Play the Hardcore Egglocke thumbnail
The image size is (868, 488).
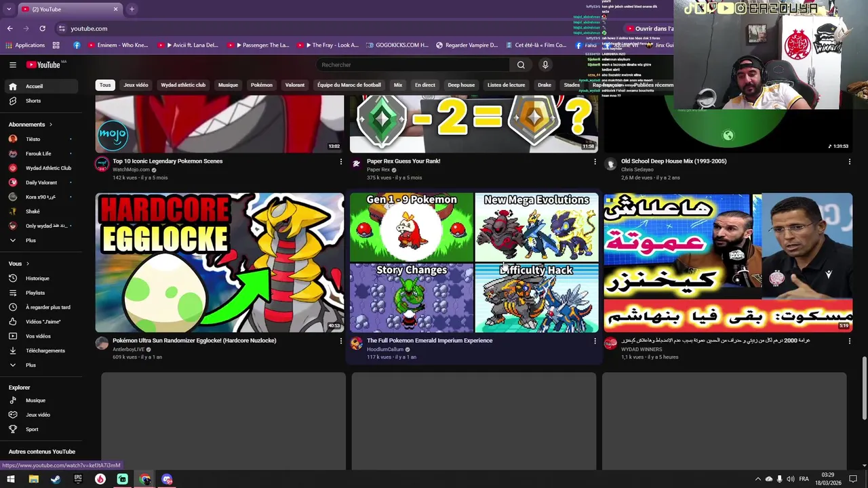220,263
